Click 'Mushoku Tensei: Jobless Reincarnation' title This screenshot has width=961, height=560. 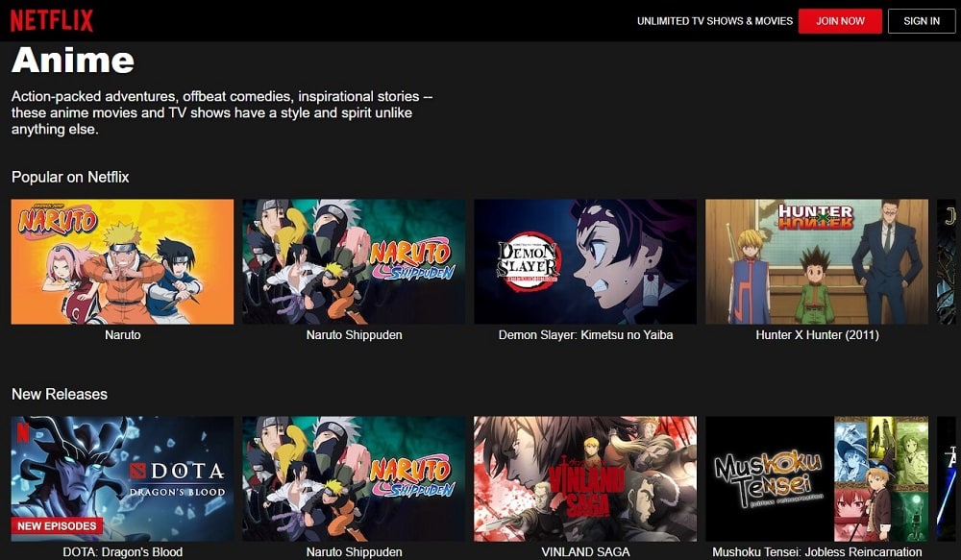[x=817, y=552]
